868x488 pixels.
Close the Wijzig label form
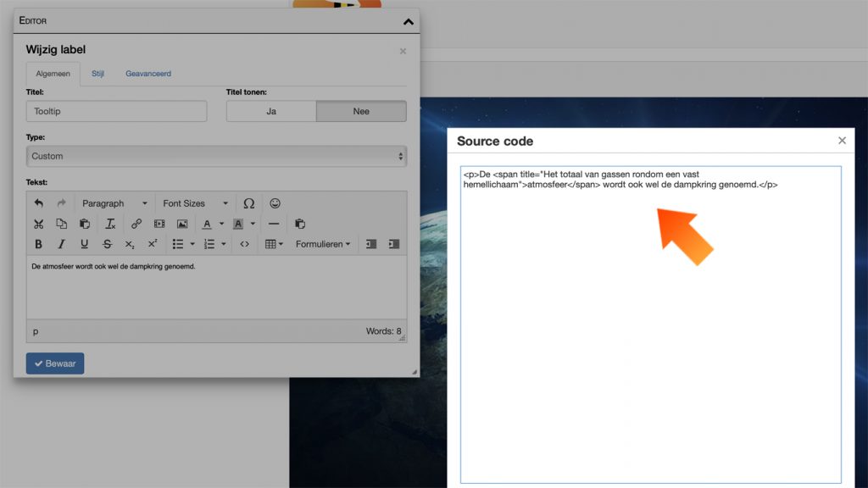tap(403, 51)
